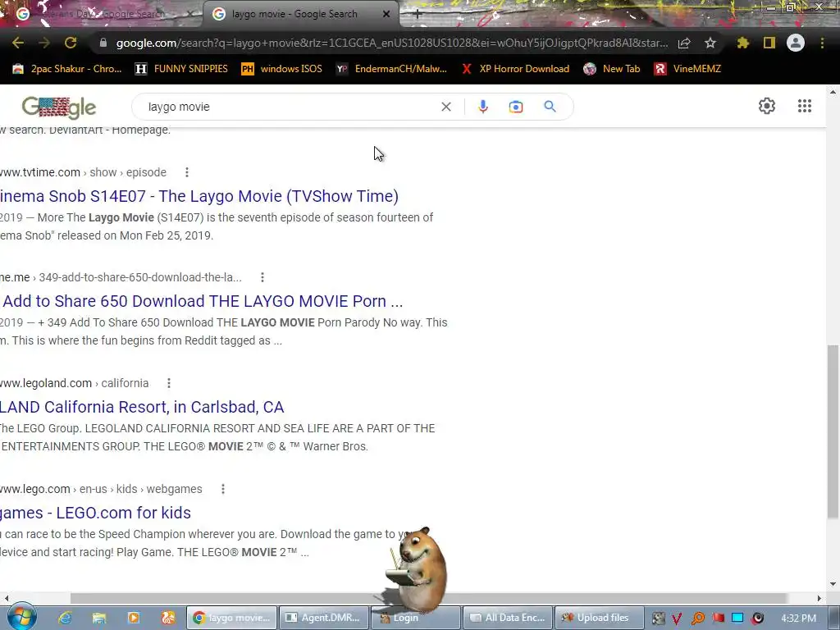This screenshot has height=630, width=840.
Task: Click the scroll right arrow
Action: (x=819, y=598)
